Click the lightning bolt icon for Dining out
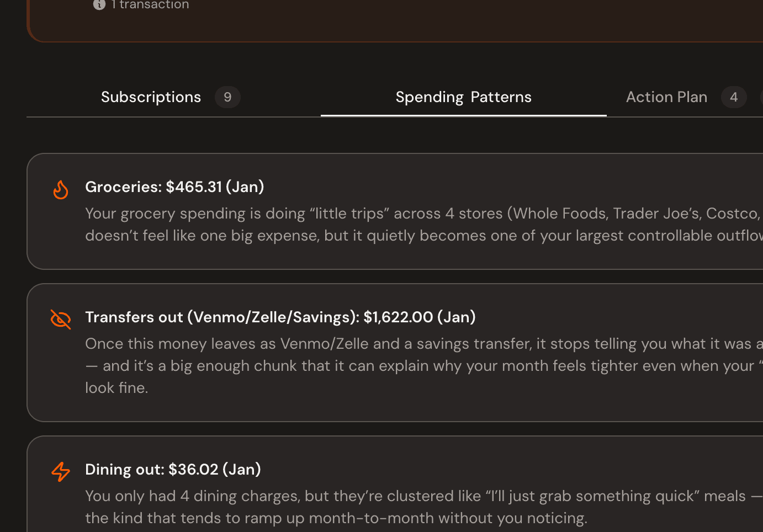763x532 pixels. 61,472
